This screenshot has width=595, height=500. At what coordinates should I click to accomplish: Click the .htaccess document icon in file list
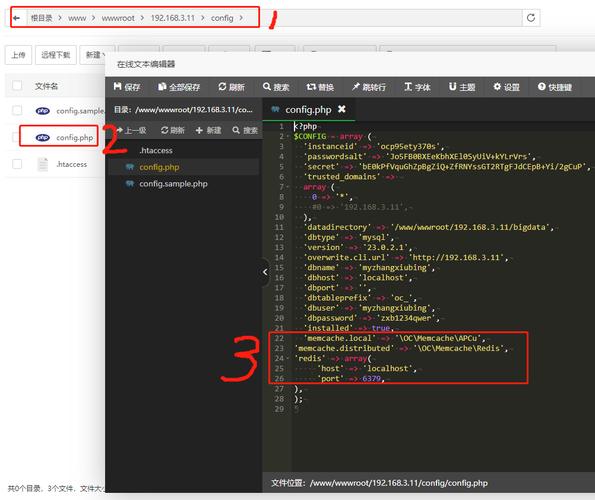click(43, 164)
